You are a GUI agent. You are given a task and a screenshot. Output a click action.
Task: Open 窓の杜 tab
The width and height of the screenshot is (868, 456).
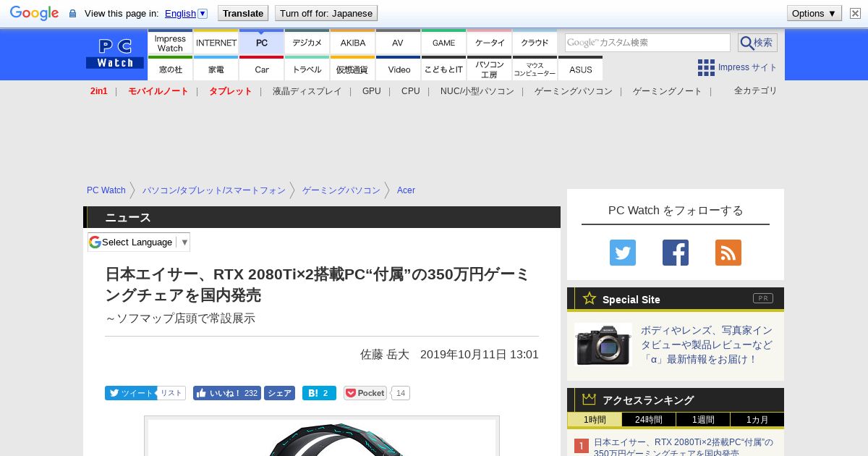coord(170,69)
